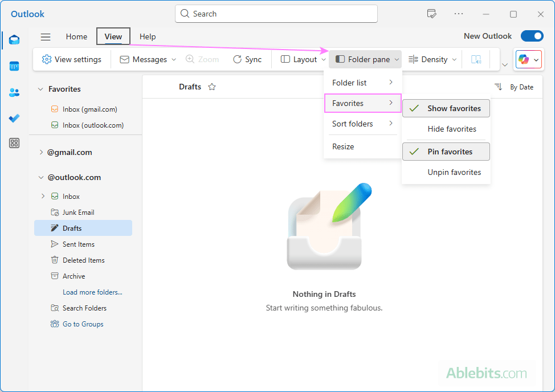The width and height of the screenshot is (555, 392).
Task: Choose Unpin favorites option
Action: (x=446, y=172)
